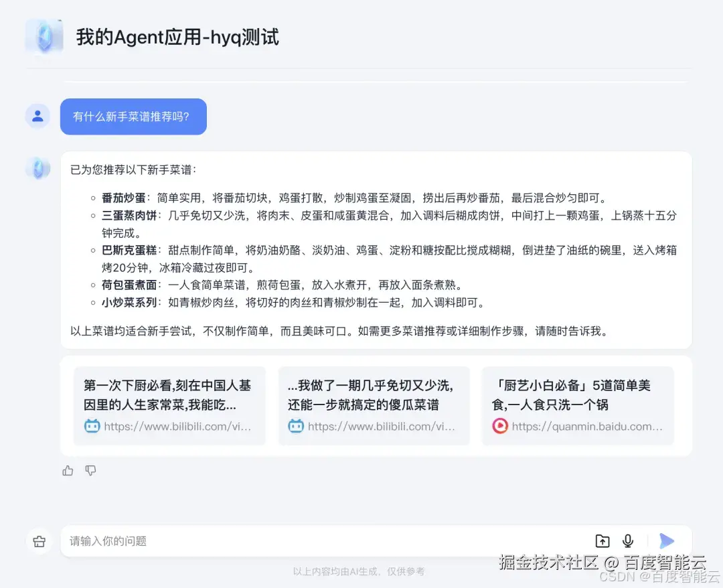Image resolution: width=723 pixels, height=588 pixels.
Task: Activate the microphone voice input icon
Action: (628, 540)
